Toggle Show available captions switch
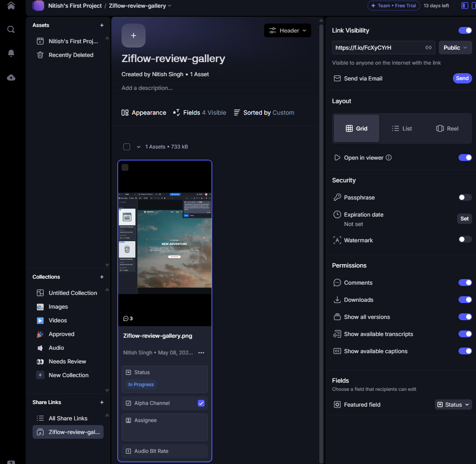Screen dimensions: 476x464 [465, 351]
